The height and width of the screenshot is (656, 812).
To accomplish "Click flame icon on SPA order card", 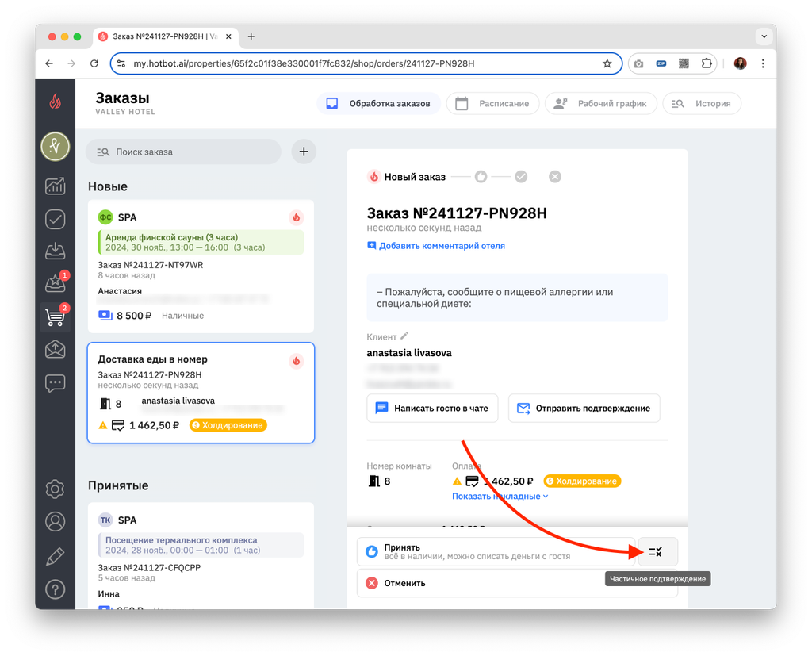I will [297, 217].
